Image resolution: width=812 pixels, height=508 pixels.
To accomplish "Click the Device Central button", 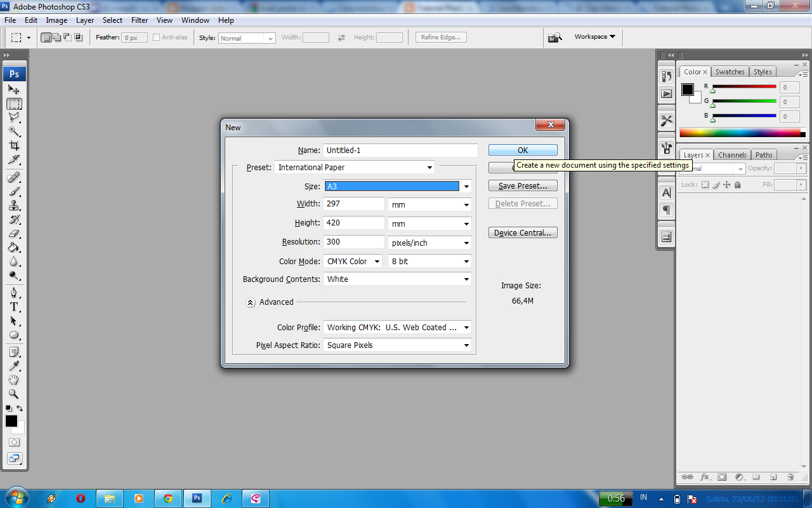I will pyautogui.click(x=523, y=232).
